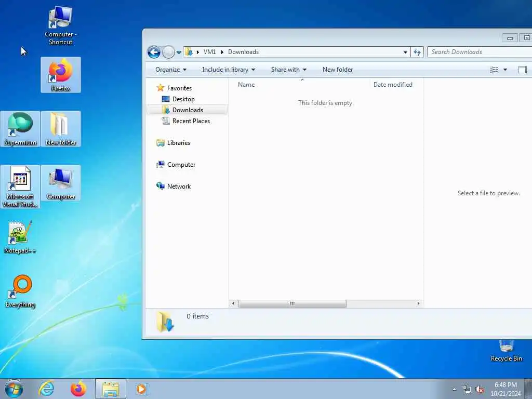Click the address bar folder icon

pos(189,52)
